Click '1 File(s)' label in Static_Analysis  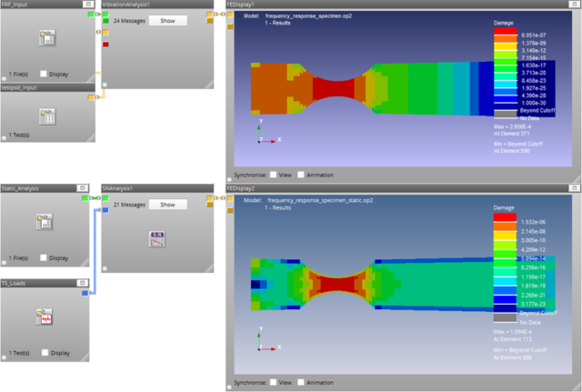tap(18, 257)
